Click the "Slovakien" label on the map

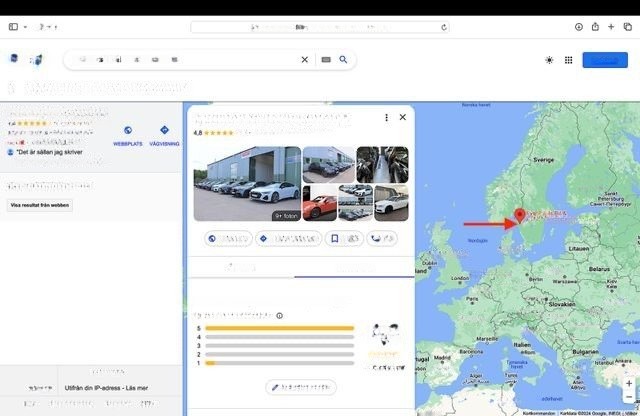tap(562, 305)
